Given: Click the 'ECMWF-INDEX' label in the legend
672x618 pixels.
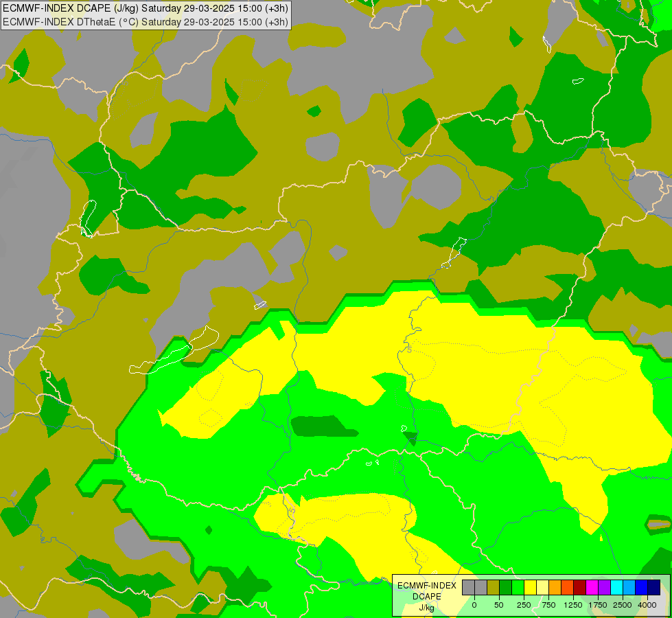Looking at the screenshot, I should click(427, 586).
